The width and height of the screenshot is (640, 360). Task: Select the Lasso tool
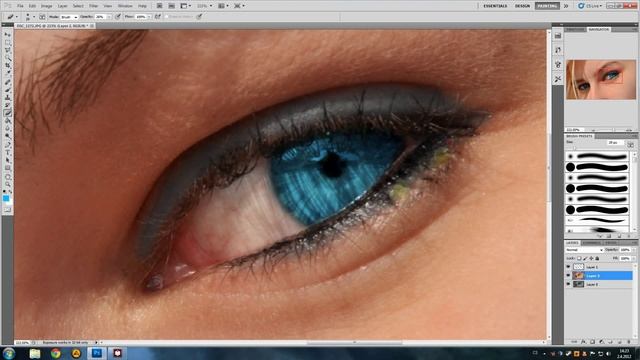point(7,51)
